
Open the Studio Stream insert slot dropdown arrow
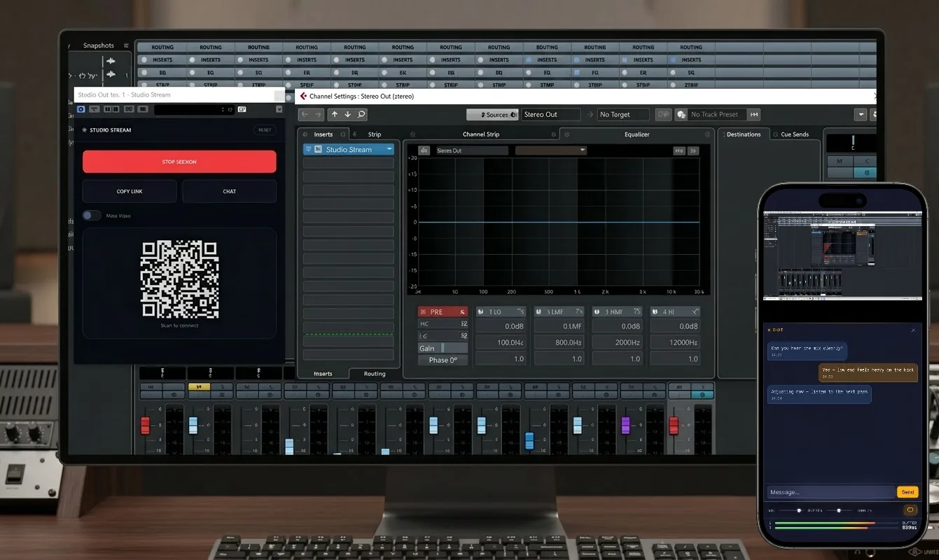[389, 149]
